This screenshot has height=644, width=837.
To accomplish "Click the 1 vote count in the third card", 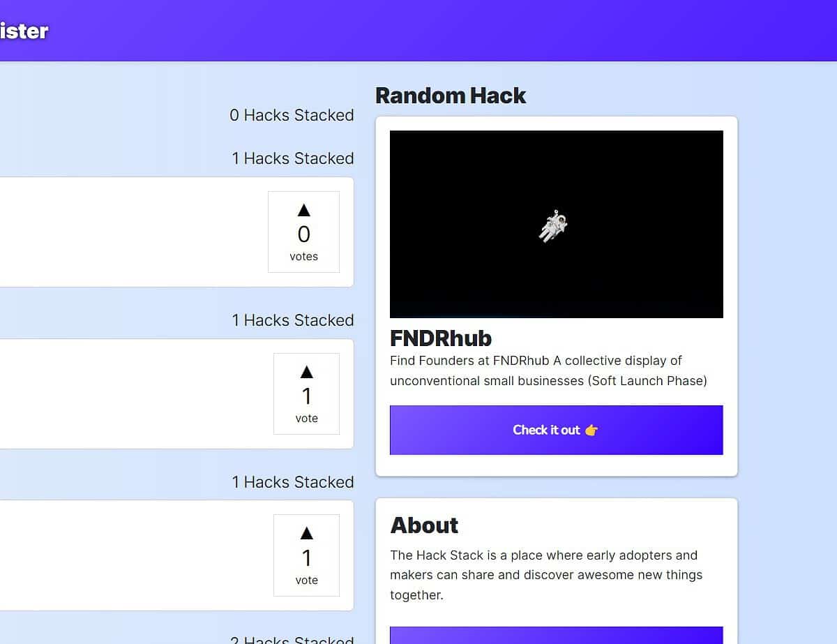I will point(306,557).
